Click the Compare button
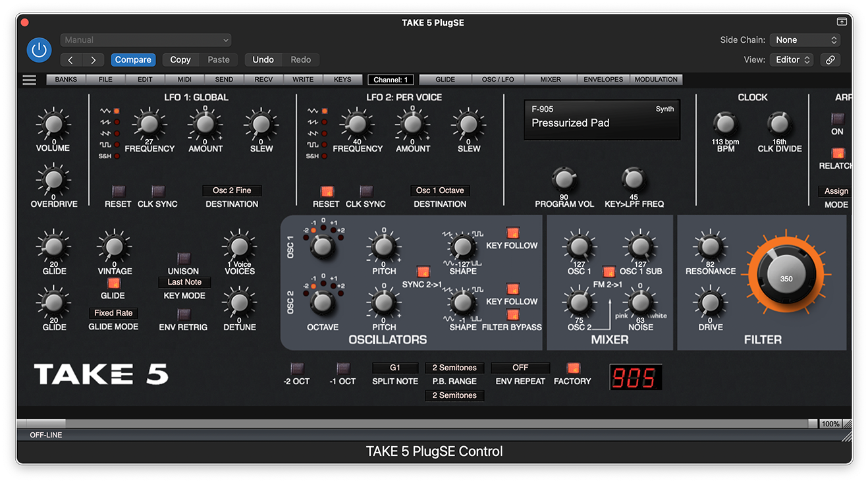 click(133, 60)
